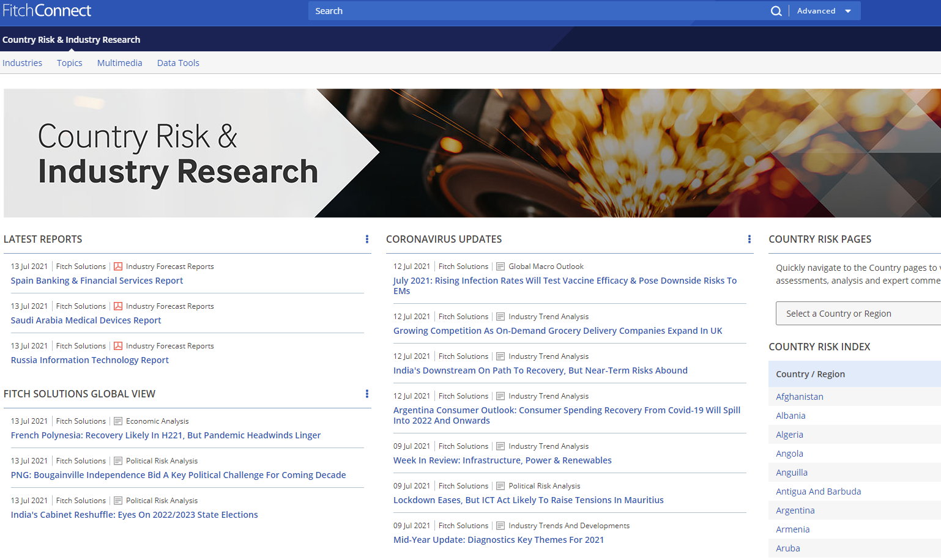
Task: Open Mid-Year Update: Diagnostics article
Action: pos(498,540)
